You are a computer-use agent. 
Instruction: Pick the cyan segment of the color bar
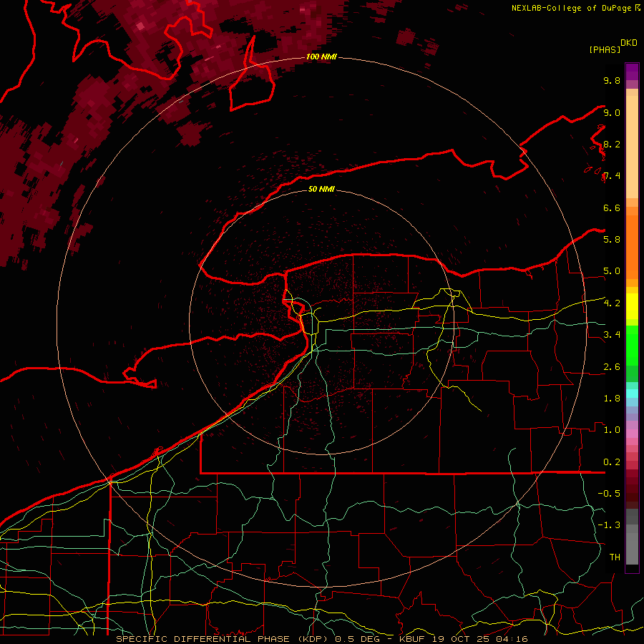coord(632,394)
